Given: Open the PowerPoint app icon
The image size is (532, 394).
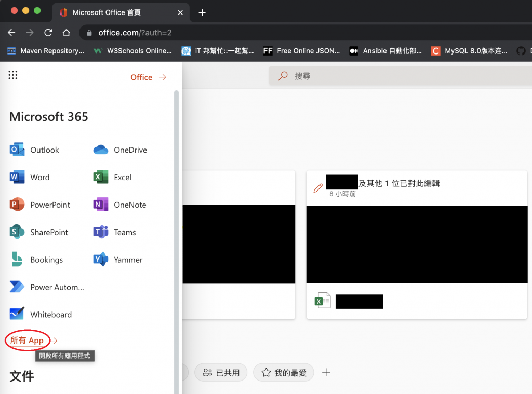Looking at the screenshot, I should point(17,205).
